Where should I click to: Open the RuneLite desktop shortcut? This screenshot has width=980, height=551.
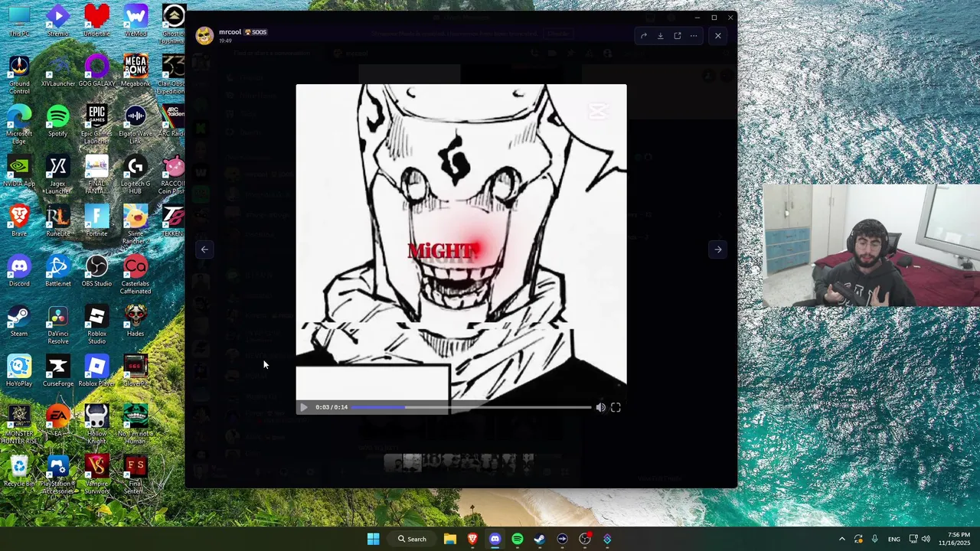pos(57,220)
